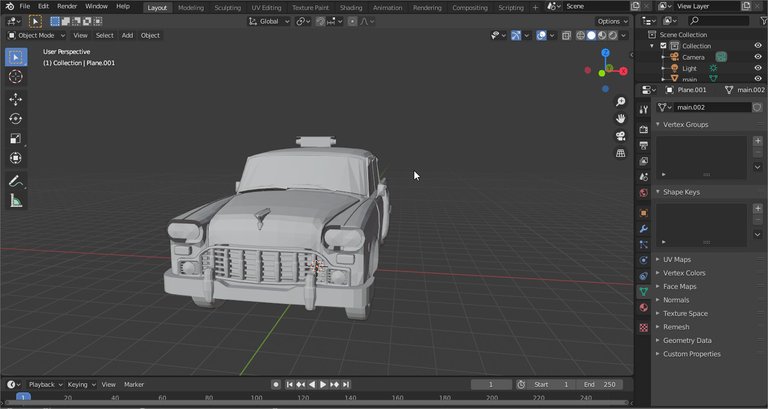The height and width of the screenshot is (409, 768).
Task: Open the Render menu
Action: click(x=67, y=6)
